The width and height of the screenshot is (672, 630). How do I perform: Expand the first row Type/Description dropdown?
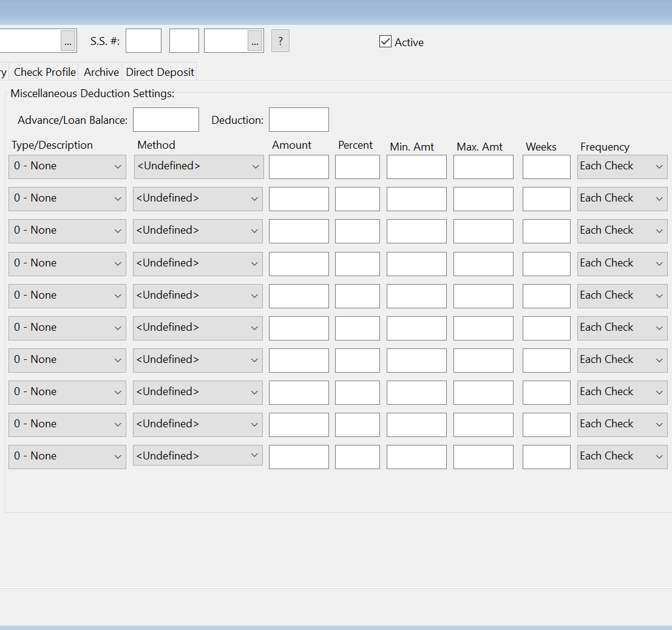[x=67, y=166]
